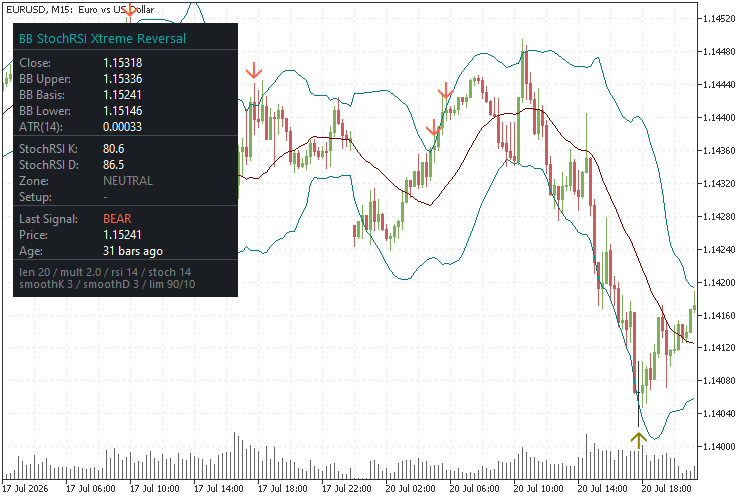This screenshot has height=500, width=750.
Task: Click the '17 Jul 18:00' time label
Action: click(282, 489)
